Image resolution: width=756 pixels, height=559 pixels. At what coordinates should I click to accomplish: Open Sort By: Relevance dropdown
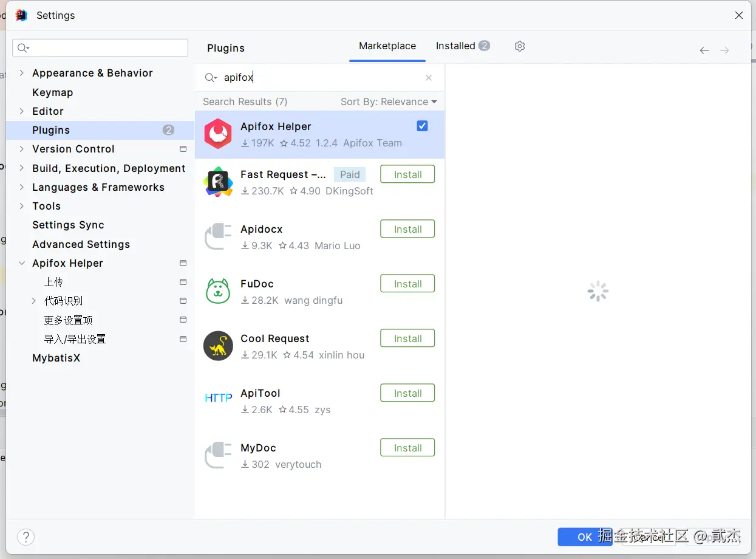pos(389,101)
